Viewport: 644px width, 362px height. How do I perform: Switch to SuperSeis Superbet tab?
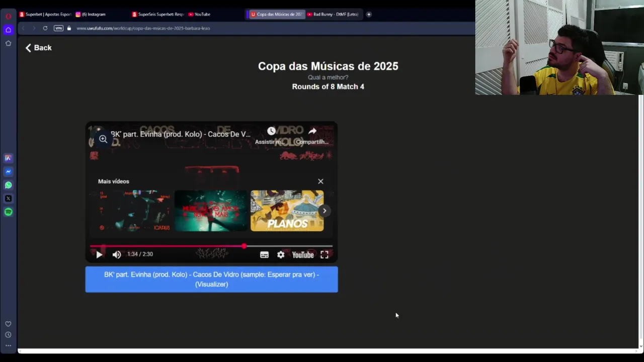coord(158,15)
